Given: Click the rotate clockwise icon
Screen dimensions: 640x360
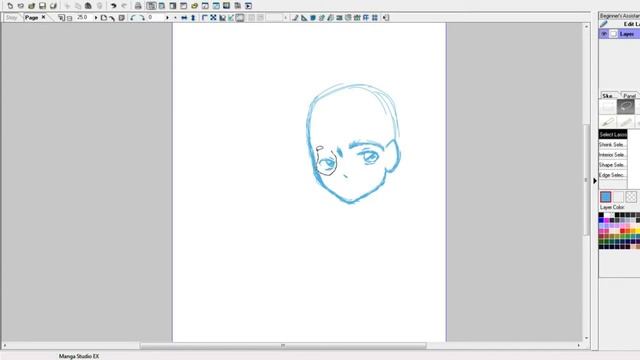Looking at the screenshot, I should [x=141, y=18].
